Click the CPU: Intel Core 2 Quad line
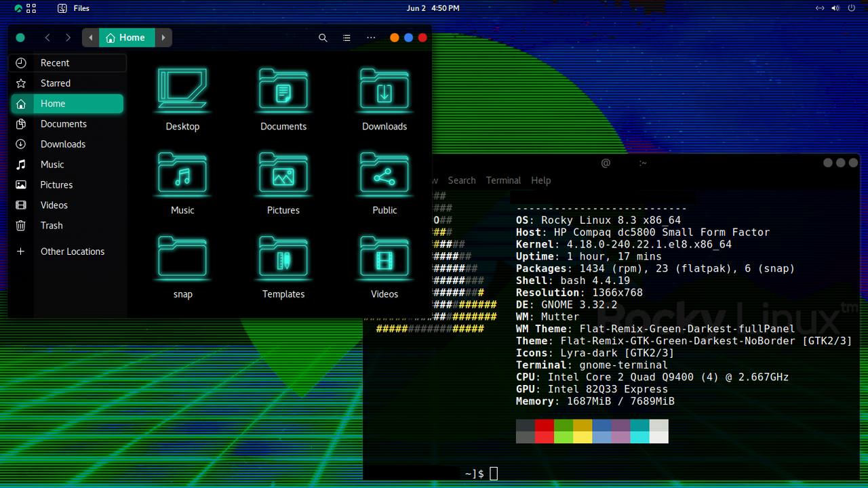Viewport: 868px width, 488px height. pyautogui.click(x=652, y=378)
